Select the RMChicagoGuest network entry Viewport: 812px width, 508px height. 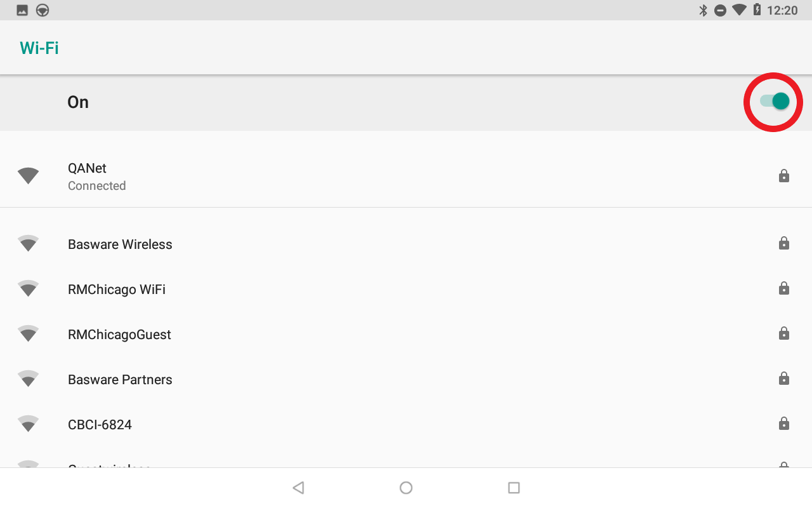(406, 334)
